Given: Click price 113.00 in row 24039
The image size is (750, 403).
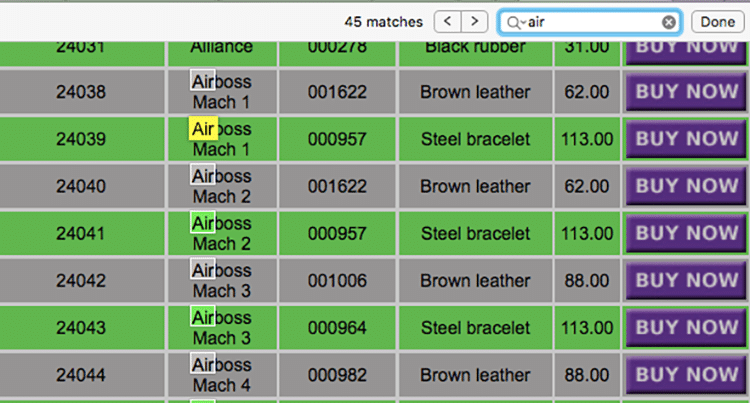Looking at the screenshot, I should [x=587, y=139].
